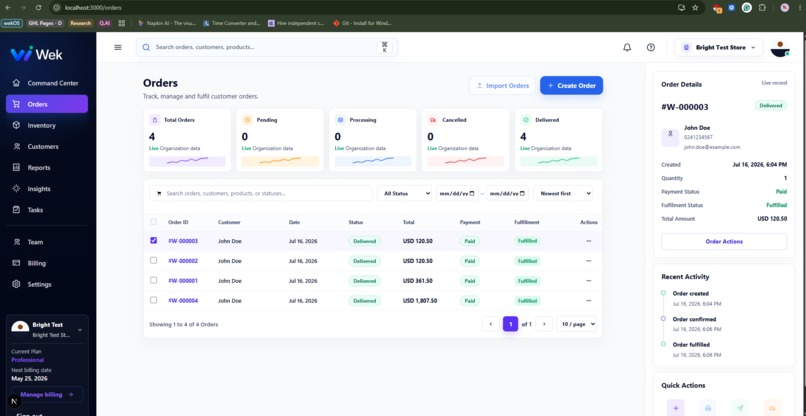Open Newest first sort dropdown

pyautogui.click(x=563, y=193)
